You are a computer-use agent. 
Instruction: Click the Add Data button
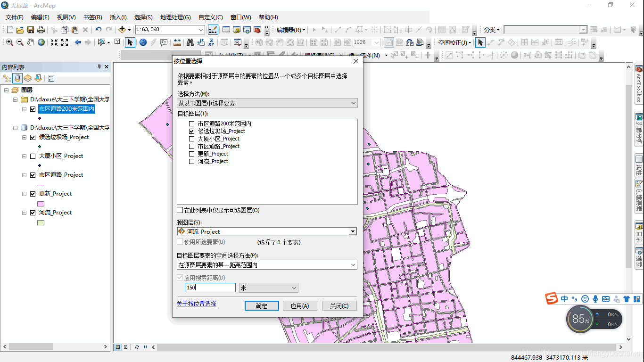pyautogui.click(x=122, y=30)
